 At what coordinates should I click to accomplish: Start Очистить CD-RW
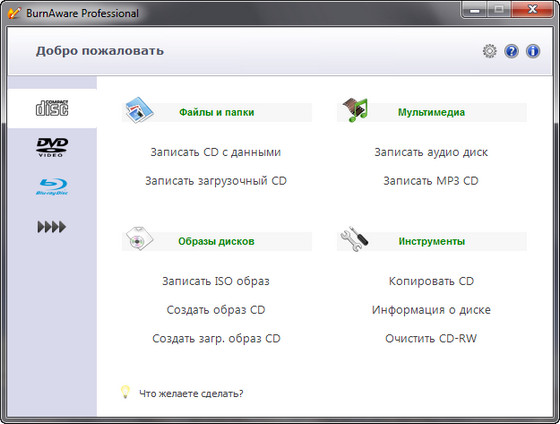(x=431, y=338)
